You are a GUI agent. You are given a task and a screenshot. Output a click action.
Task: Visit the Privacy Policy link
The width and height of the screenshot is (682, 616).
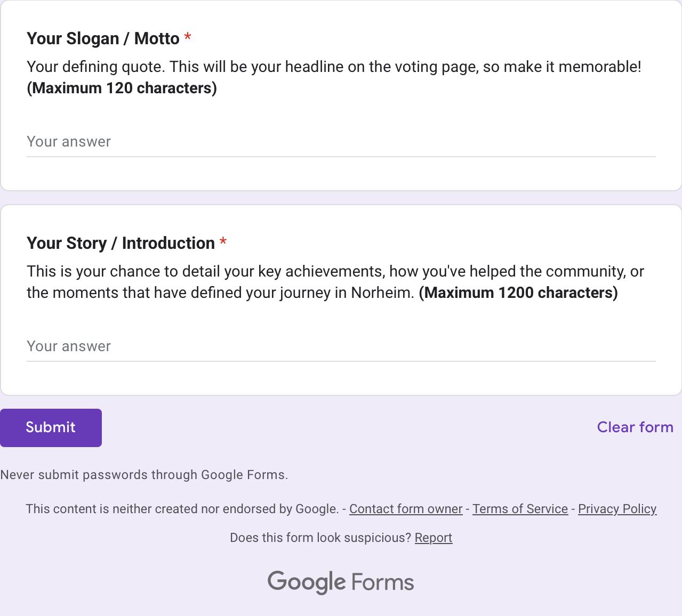[x=617, y=509]
